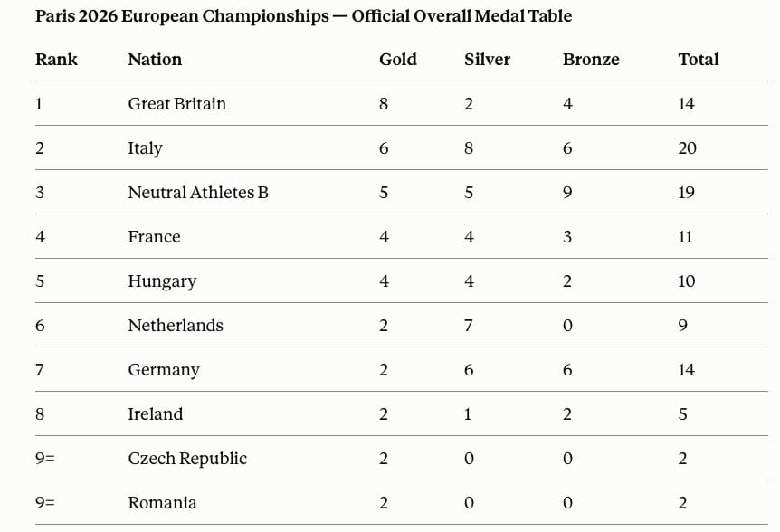Click on France in the table

[154, 237]
